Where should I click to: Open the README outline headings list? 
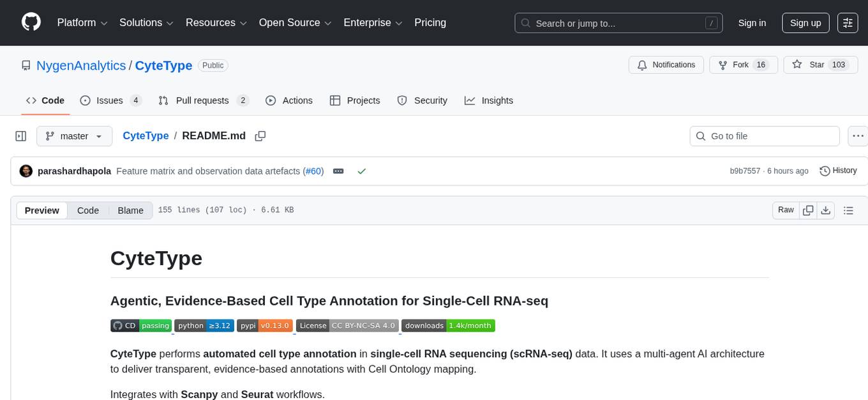848,210
